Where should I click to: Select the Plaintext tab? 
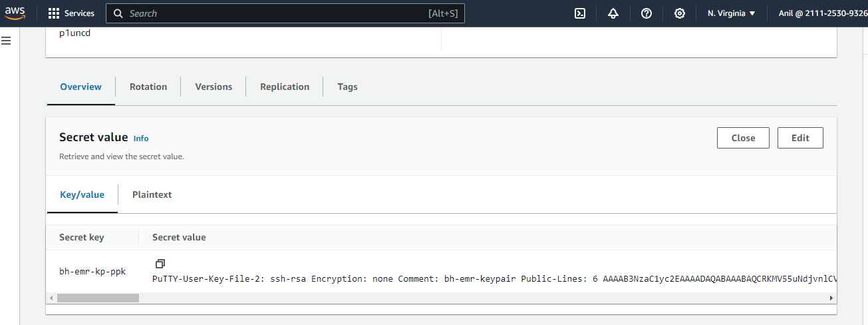152,194
